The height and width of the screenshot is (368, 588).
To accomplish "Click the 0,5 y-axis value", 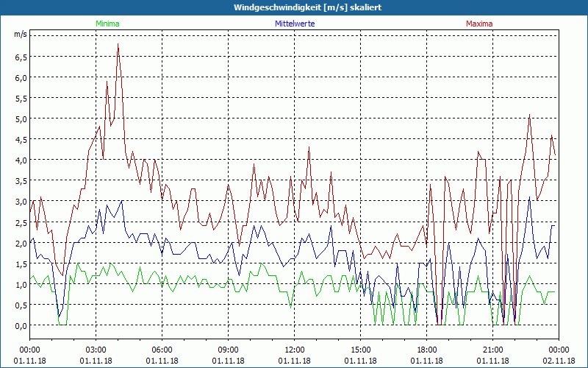I will tap(21, 305).
